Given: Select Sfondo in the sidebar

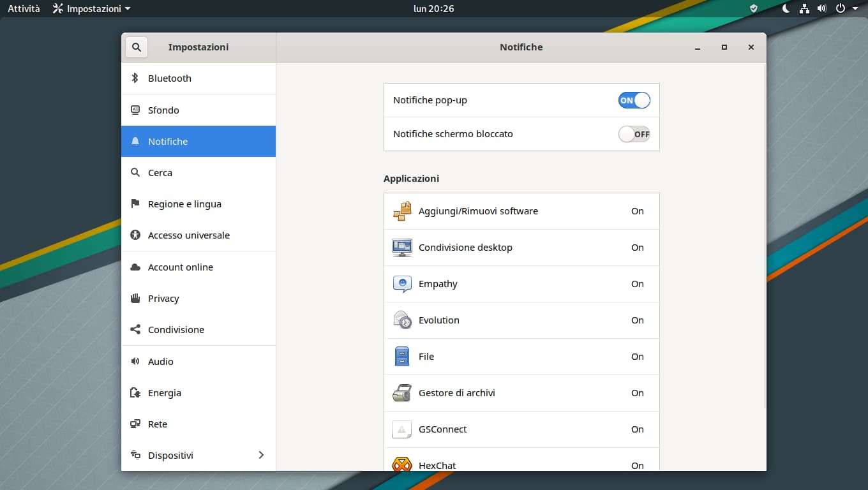Looking at the screenshot, I should pyautogui.click(x=198, y=110).
